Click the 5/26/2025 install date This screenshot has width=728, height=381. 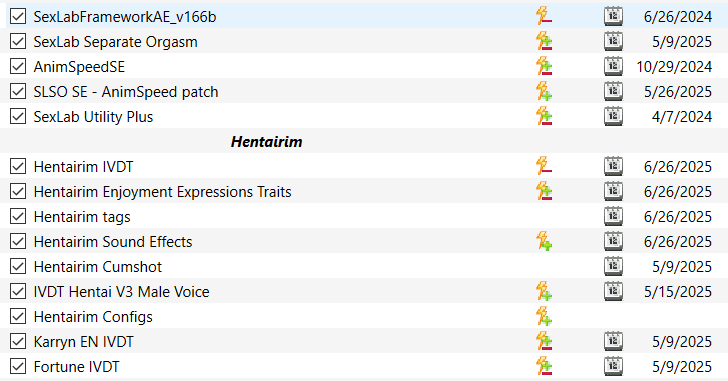[x=678, y=92]
